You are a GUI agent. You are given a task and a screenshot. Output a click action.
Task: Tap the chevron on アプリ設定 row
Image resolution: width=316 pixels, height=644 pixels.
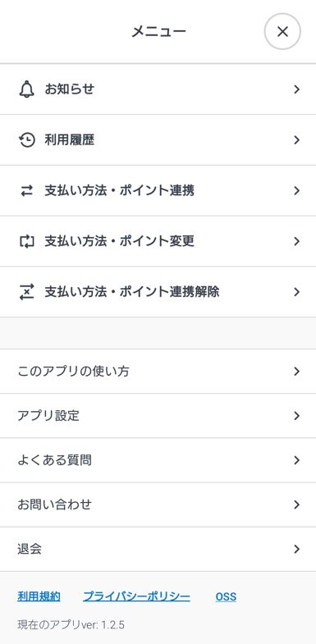(x=296, y=416)
